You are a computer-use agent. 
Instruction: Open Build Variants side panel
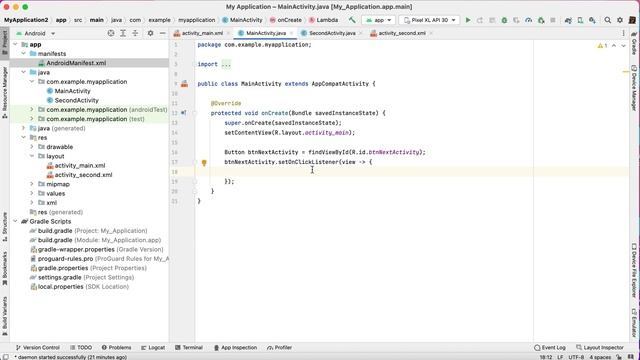coord(4,316)
